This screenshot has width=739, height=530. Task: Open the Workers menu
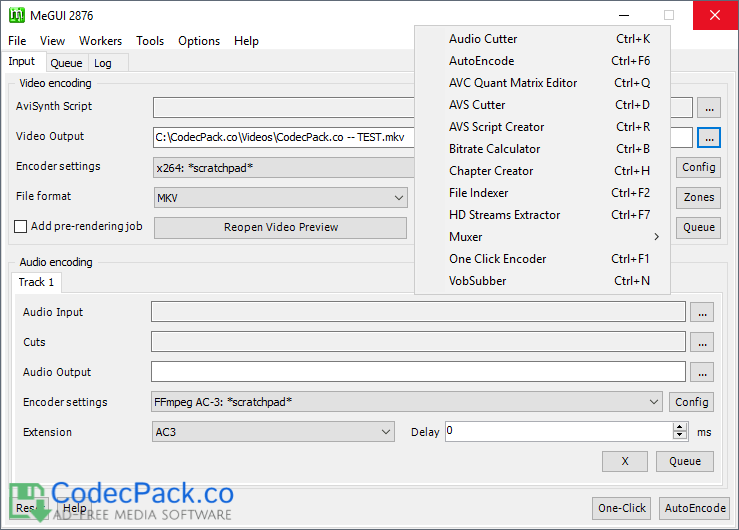point(100,41)
